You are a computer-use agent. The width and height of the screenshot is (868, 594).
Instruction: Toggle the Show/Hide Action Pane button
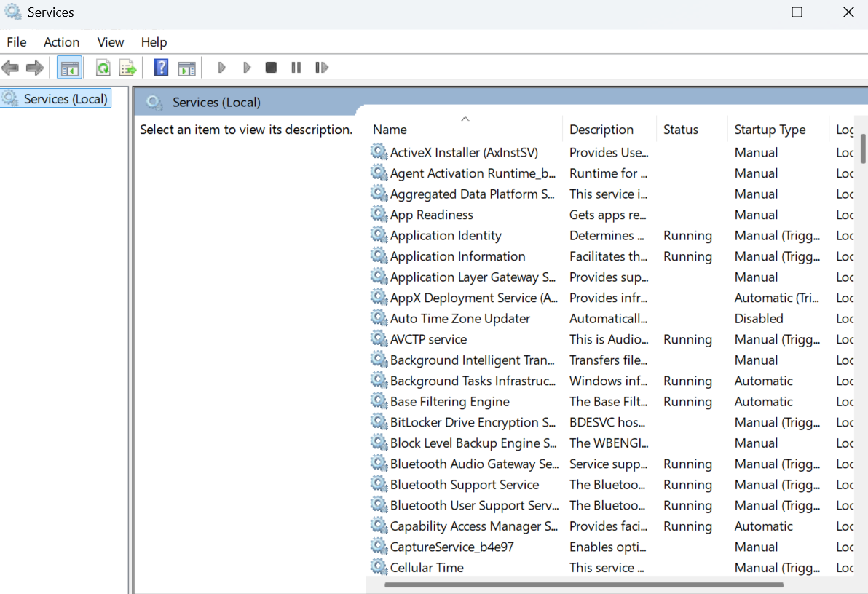click(x=186, y=68)
